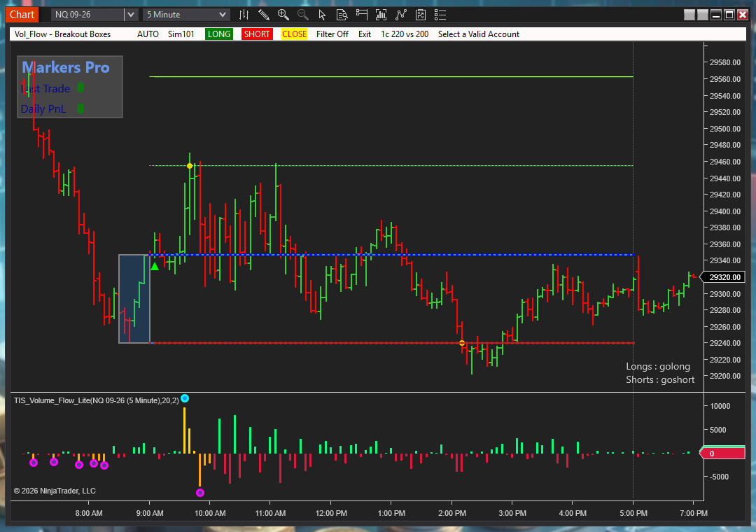Click the 29580.00 price axis label
This screenshot has height=532, width=756.
724,63
